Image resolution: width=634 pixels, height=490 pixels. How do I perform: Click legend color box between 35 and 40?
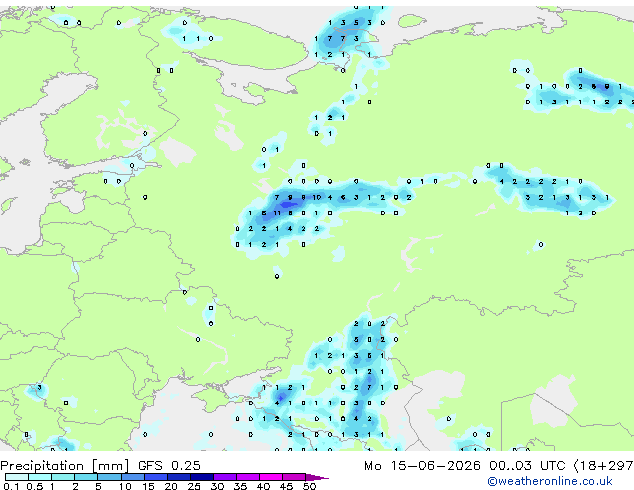coord(248,477)
